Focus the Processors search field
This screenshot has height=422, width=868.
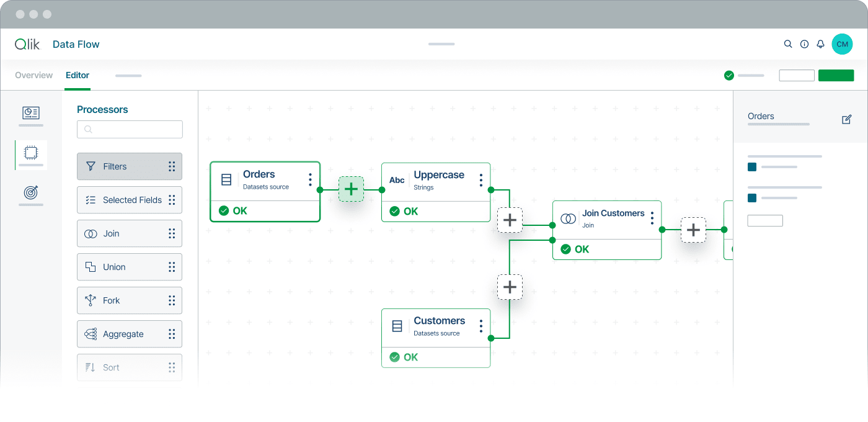click(x=130, y=129)
